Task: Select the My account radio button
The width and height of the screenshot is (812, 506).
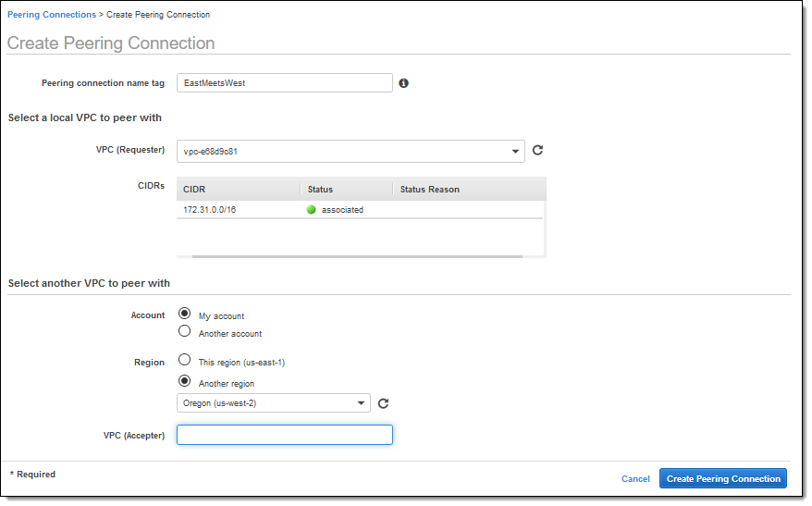Action: [x=184, y=314]
